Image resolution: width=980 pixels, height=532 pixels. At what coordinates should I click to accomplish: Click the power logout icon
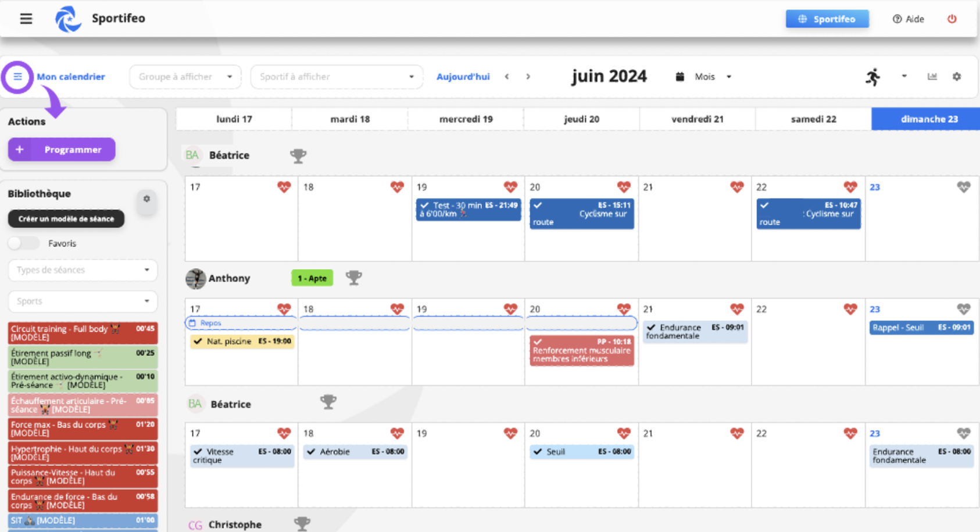click(952, 19)
